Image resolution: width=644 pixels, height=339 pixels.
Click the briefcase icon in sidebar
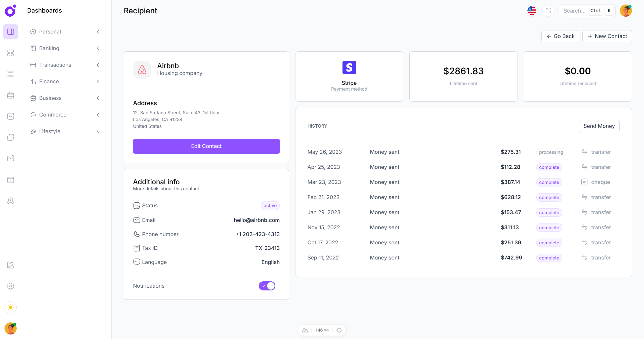point(10,95)
